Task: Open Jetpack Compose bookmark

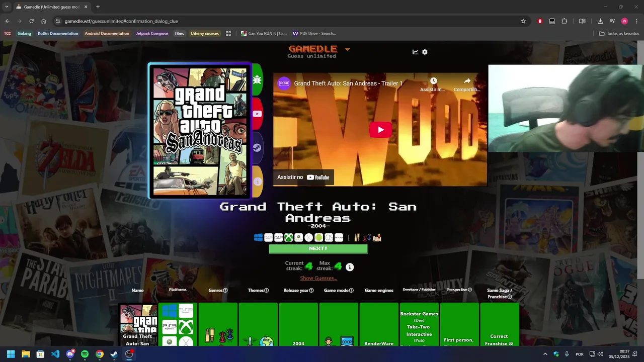Action: click(x=152, y=34)
